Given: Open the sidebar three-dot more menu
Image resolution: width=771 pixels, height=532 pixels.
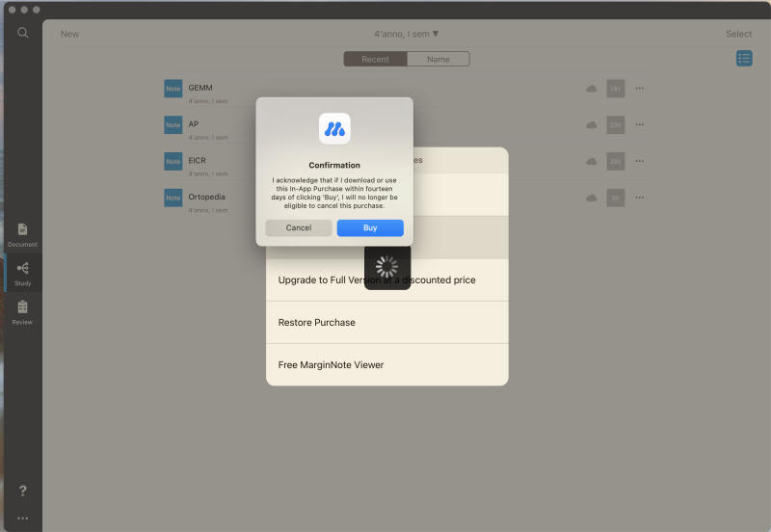Looking at the screenshot, I should (23, 519).
